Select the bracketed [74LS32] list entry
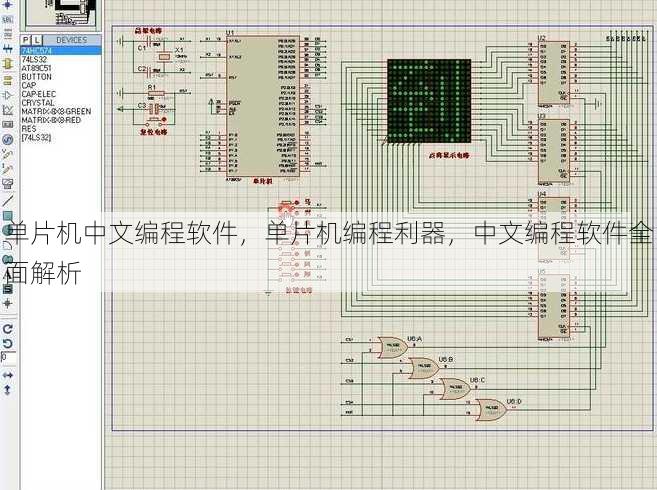The image size is (657, 490). [61, 137]
